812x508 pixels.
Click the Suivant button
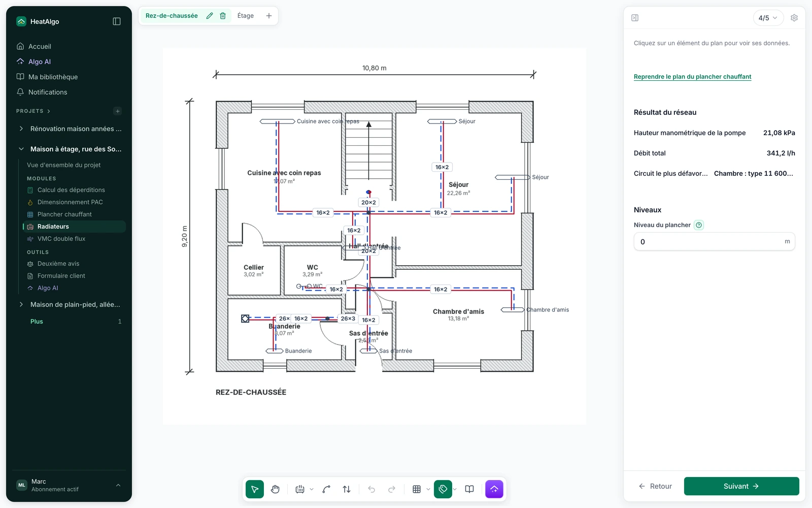coord(741,486)
